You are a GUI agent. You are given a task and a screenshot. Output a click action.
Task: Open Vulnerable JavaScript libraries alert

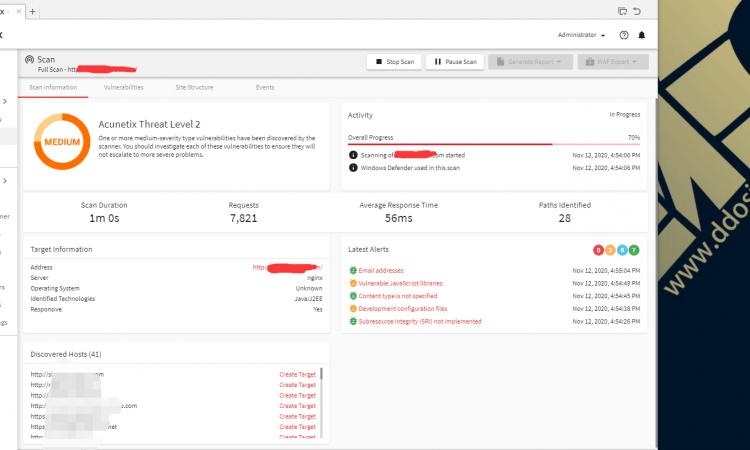tap(401, 284)
